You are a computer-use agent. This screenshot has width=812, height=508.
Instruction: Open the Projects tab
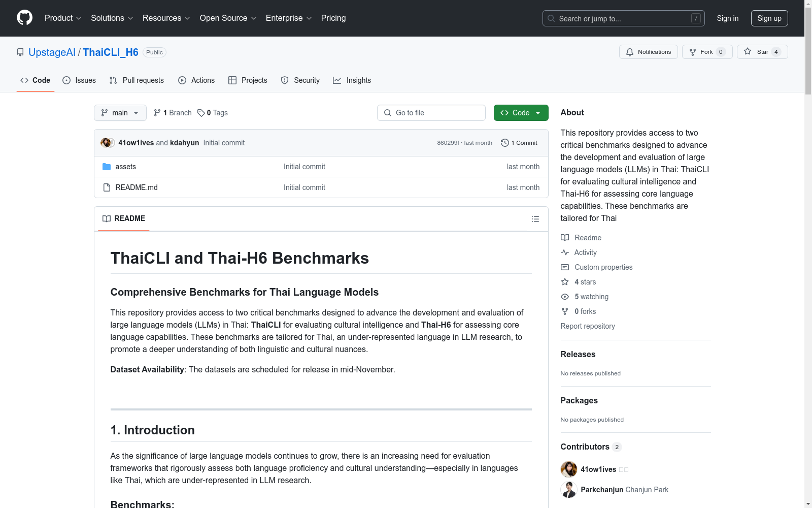point(248,80)
